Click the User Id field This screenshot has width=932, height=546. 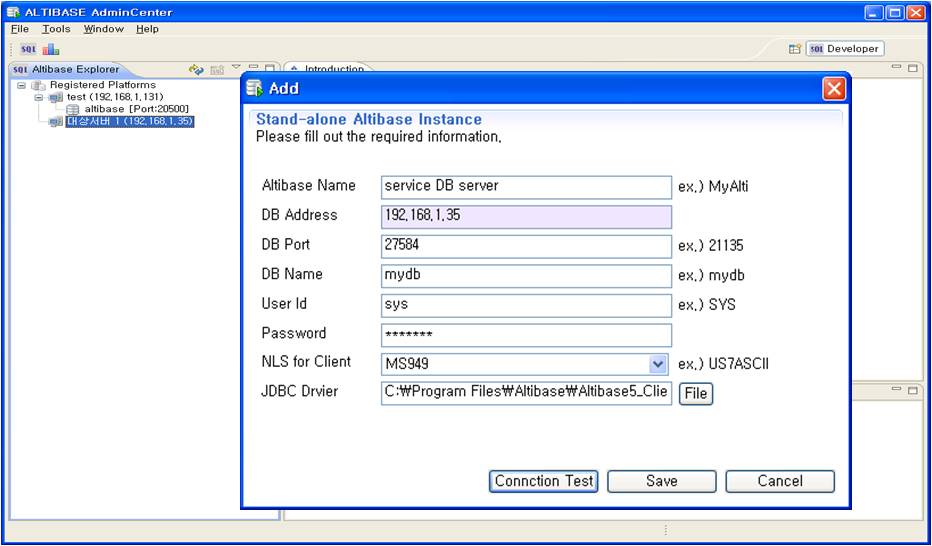coord(526,306)
